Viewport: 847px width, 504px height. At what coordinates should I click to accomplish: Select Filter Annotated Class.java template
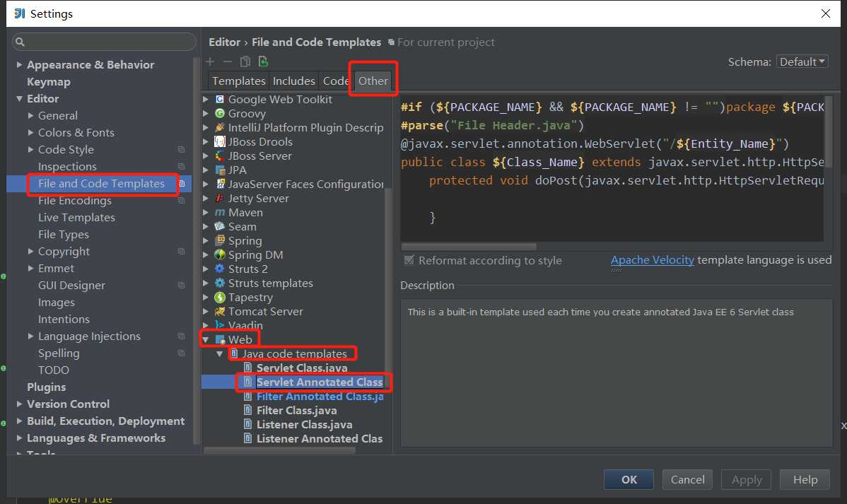click(x=320, y=396)
